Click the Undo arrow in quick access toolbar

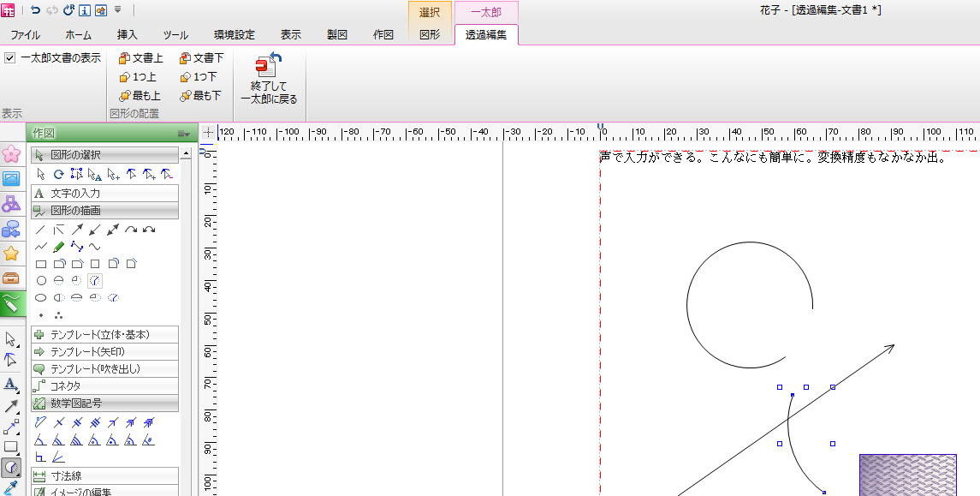click(x=35, y=10)
